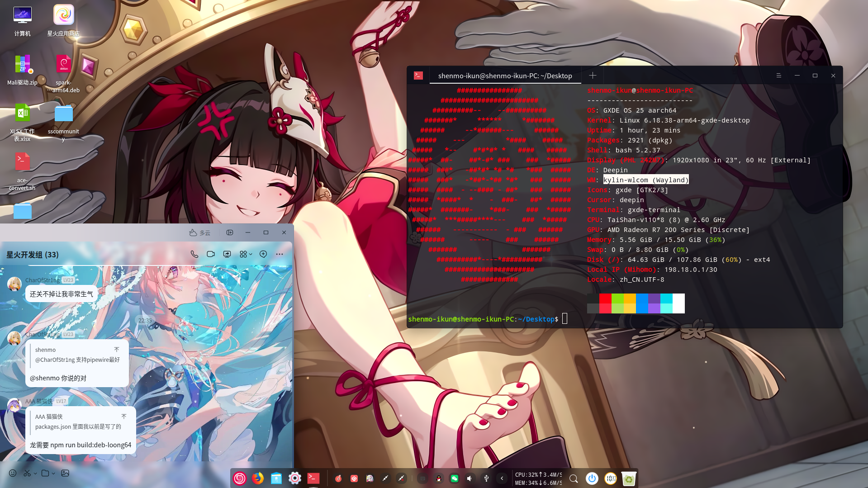Expand the folder options chevron
This screenshot has width=868, height=488.
click(53, 474)
